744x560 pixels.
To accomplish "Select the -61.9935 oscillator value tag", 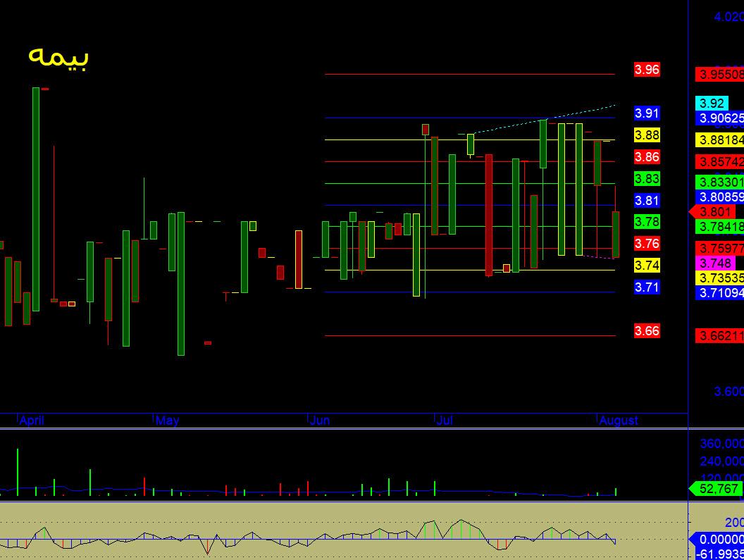I will tap(720, 554).
